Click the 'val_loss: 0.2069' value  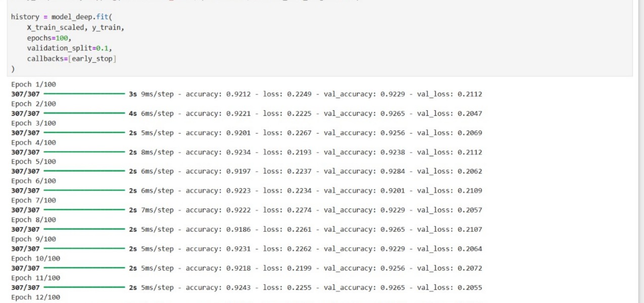coord(450,133)
